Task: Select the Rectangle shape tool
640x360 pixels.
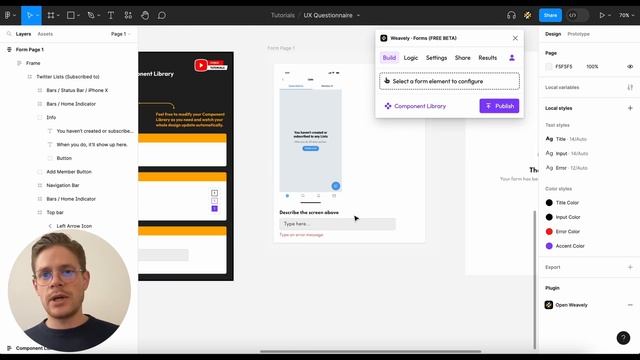Action: click(x=71, y=15)
